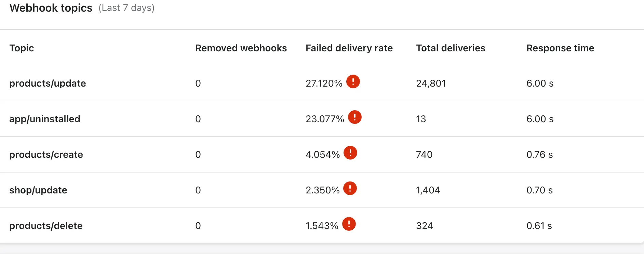Select the red alert icon by 4.054%
The width and height of the screenshot is (644, 254).
coord(350,153)
